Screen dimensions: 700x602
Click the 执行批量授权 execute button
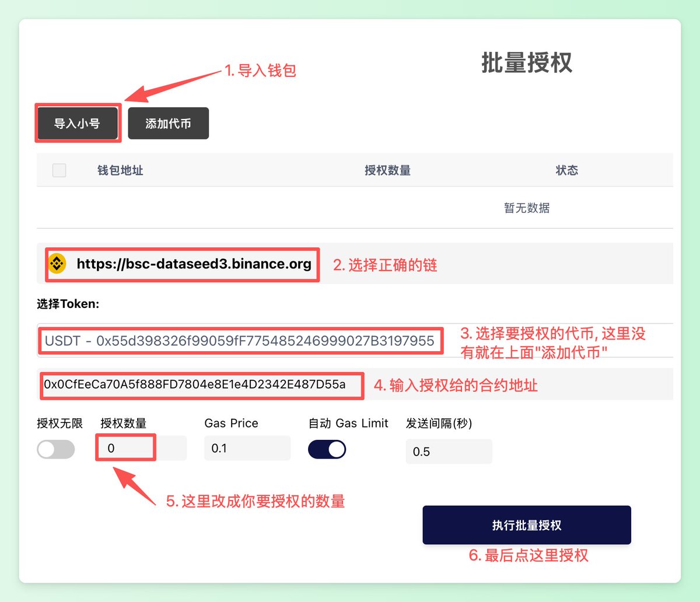pos(527,525)
